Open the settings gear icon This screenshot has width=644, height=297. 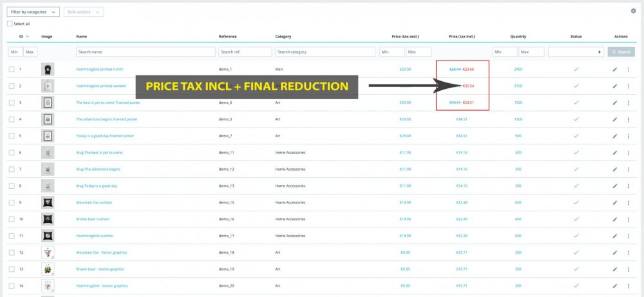coord(633,11)
